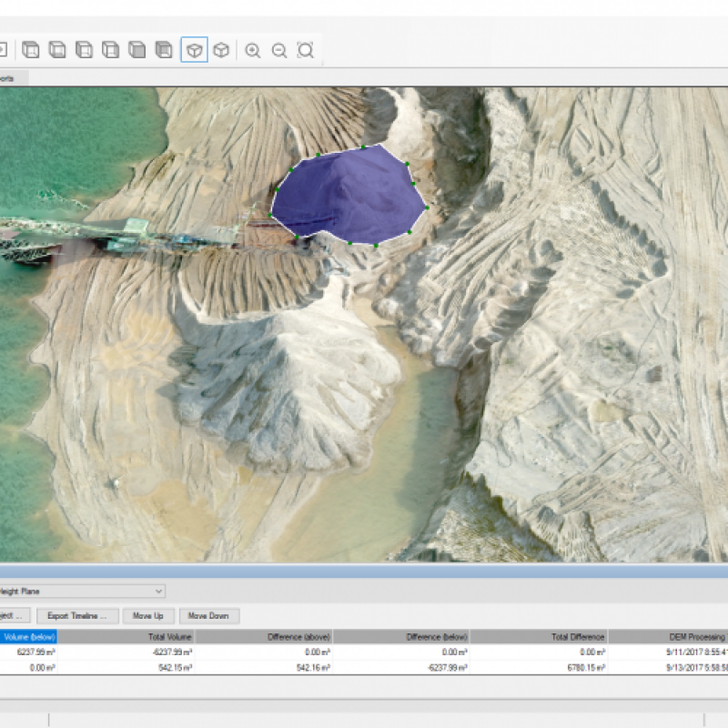Select the 6237.99 m³ Volume (below) cell
This screenshot has width=728, height=728.
pos(28,652)
